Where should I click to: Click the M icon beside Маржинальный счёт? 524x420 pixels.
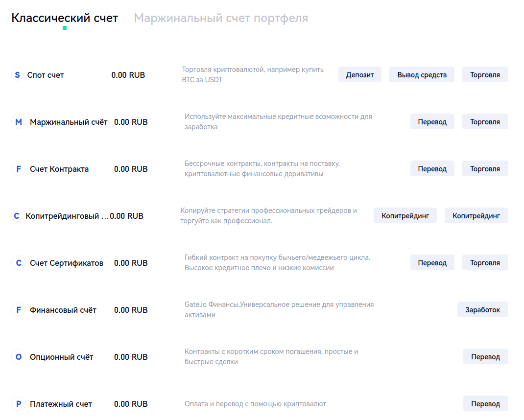click(19, 122)
